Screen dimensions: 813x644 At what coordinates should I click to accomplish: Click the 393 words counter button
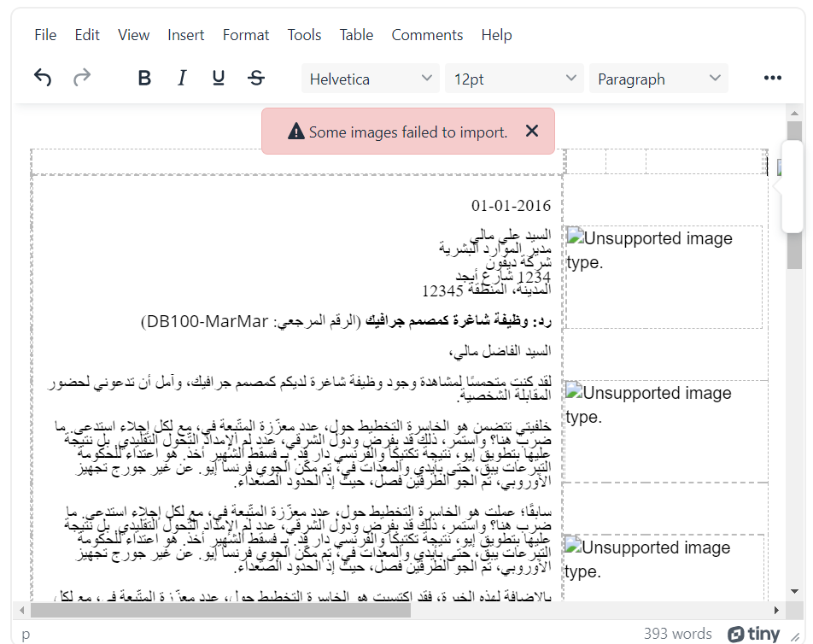click(678, 634)
